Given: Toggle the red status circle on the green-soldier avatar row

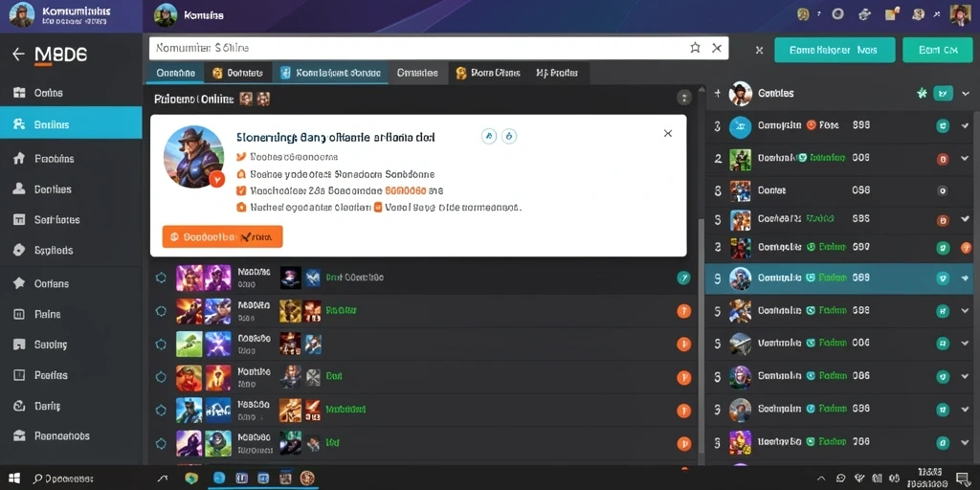Looking at the screenshot, I should [943, 159].
